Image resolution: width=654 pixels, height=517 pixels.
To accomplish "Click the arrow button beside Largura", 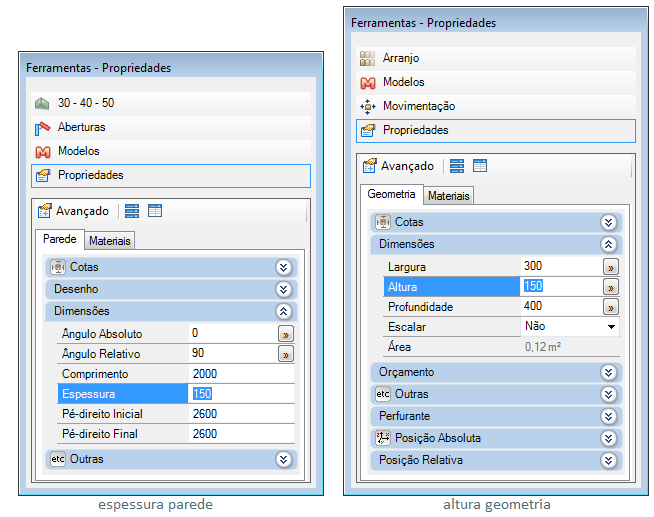I will [x=610, y=267].
